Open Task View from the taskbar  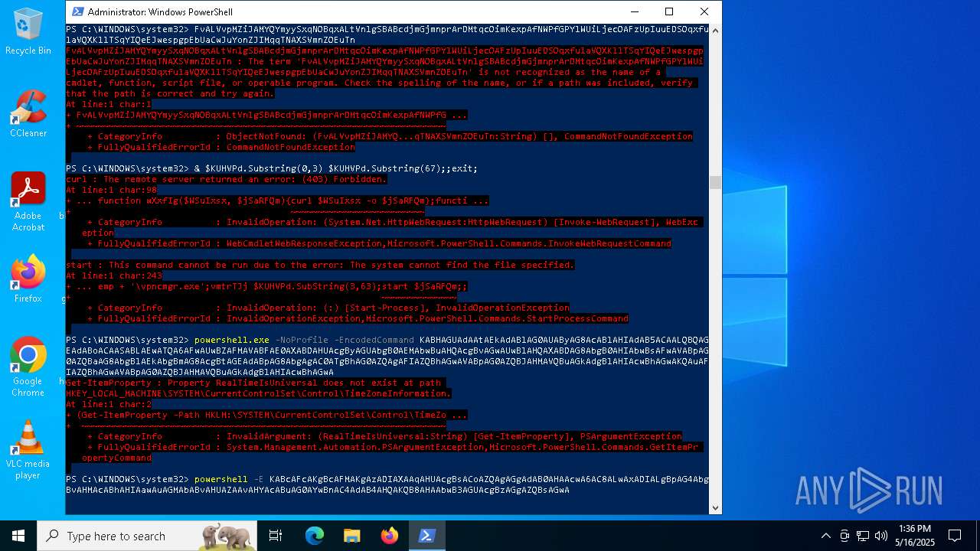(276, 536)
